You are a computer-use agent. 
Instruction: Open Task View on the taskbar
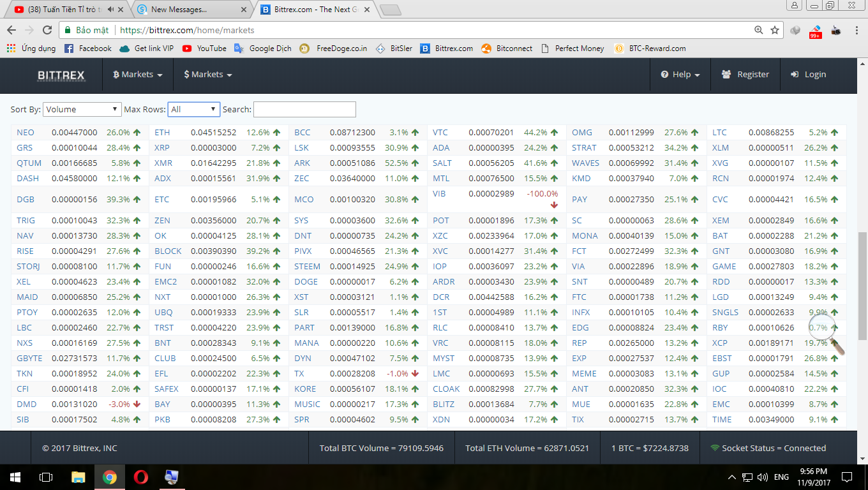point(46,477)
